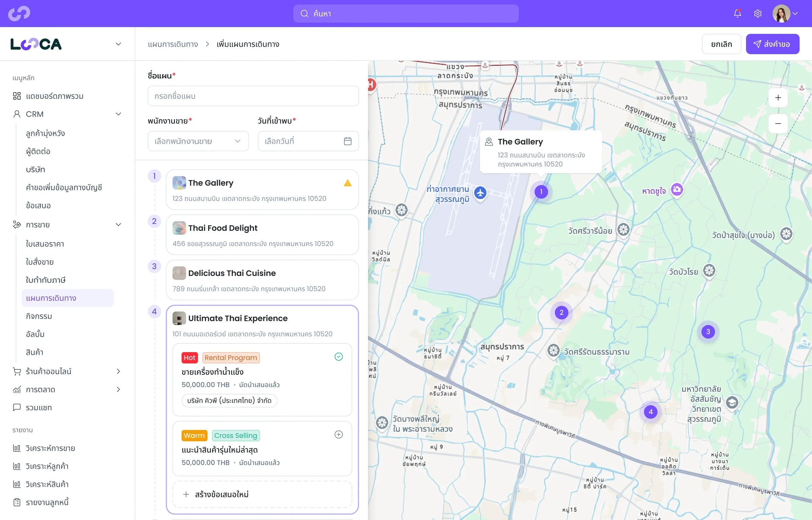
Task: Click the การขาย handshake icon
Action: click(x=17, y=225)
